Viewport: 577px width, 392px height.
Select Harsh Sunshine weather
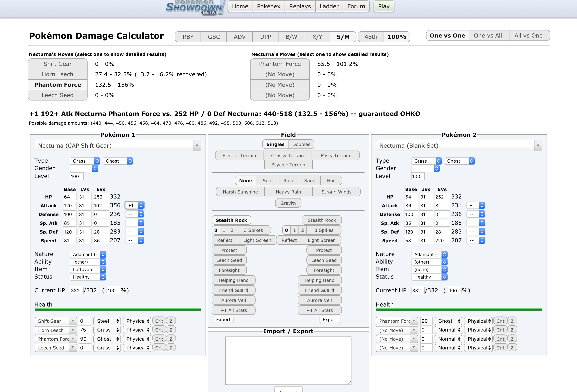[240, 192]
